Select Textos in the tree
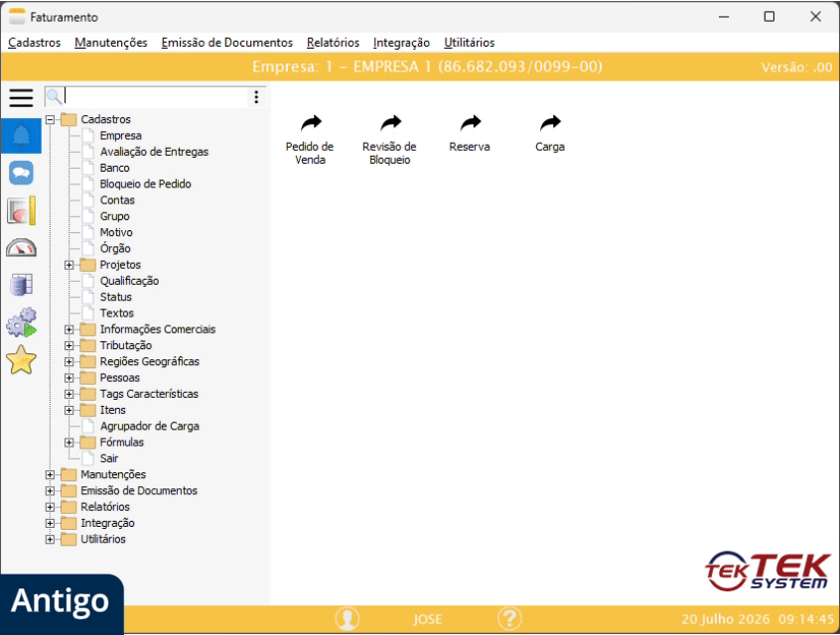 click(x=117, y=314)
